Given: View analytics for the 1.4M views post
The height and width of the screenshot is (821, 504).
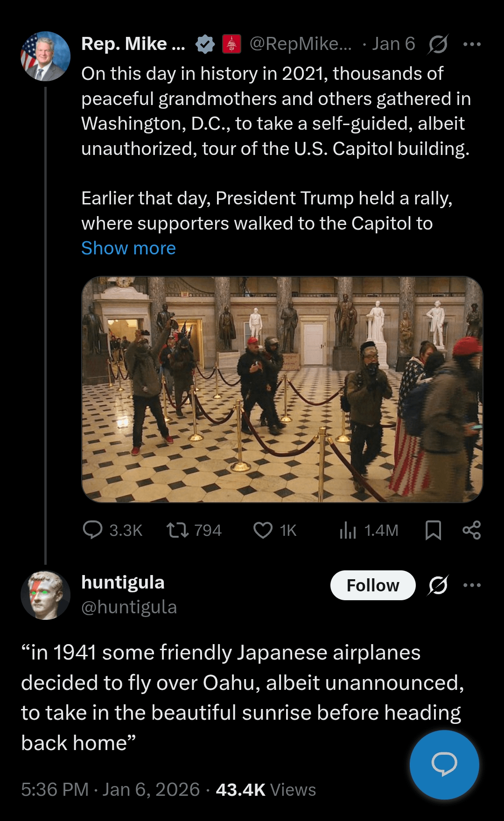Looking at the screenshot, I should click(x=348, y=530).
